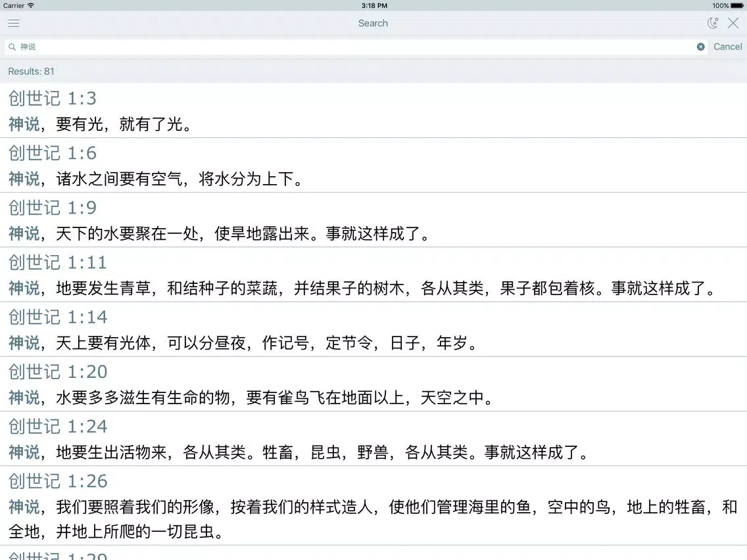The height and width of the screenshot is (560, 747).
Task: Open the hamburger menu icon
Action: click(14, 24)
